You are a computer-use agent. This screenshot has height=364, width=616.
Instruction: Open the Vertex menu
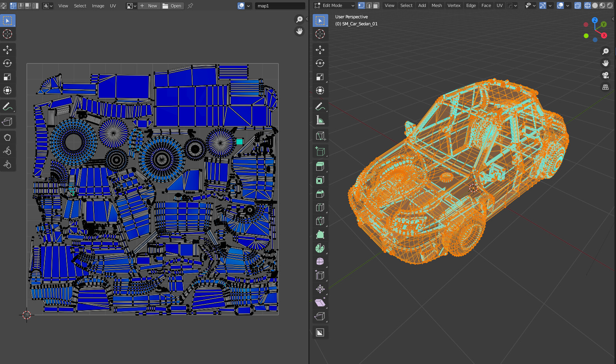tap(454, 5)
